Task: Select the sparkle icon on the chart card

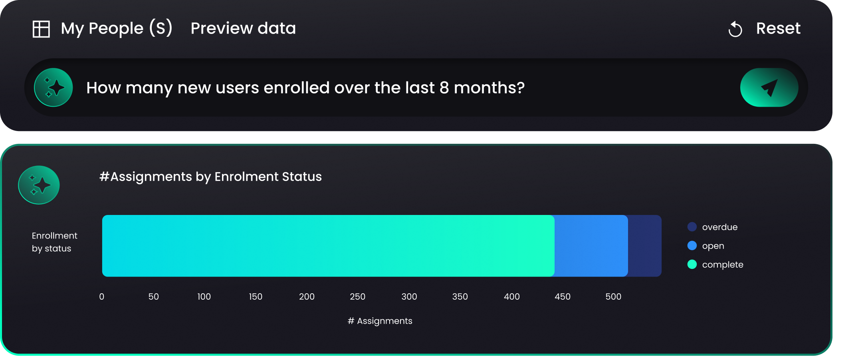Action: pos(39,185)
